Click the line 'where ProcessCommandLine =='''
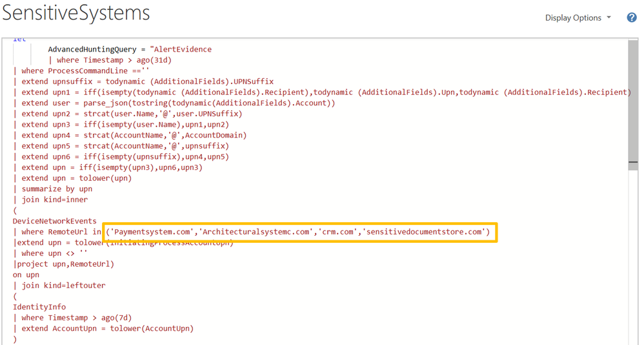This screenshot has height=345, width=644. pos(81,70)
